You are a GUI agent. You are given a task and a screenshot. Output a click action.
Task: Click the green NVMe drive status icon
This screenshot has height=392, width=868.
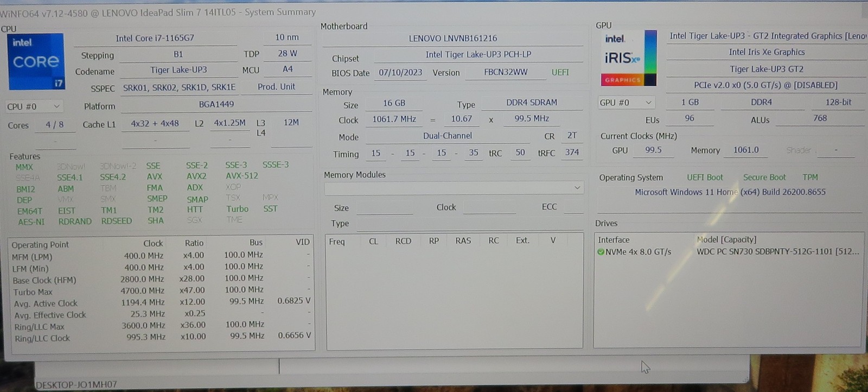pyautogui.click(x=601, y=252)
